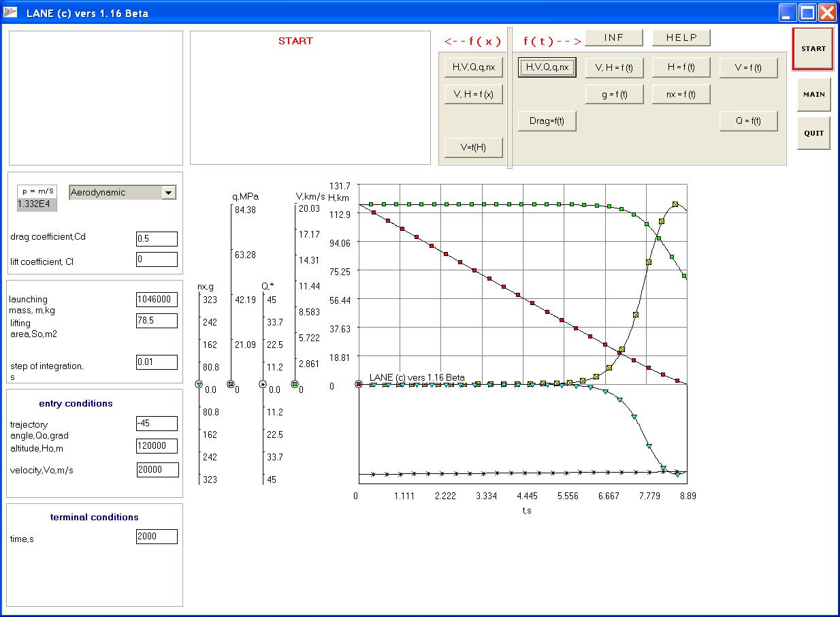This screenshot has width=840, height=617.
Task: Plot Drag=f(t) graph
Action: 547,121
